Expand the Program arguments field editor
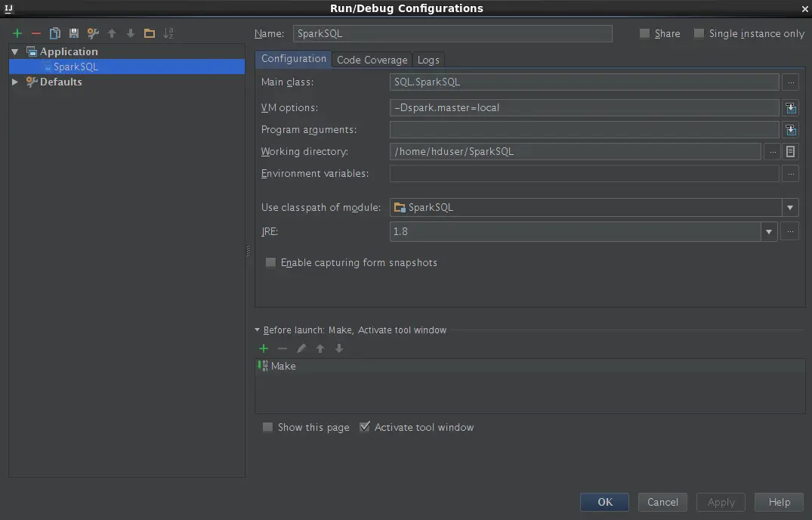 (790, 129)
